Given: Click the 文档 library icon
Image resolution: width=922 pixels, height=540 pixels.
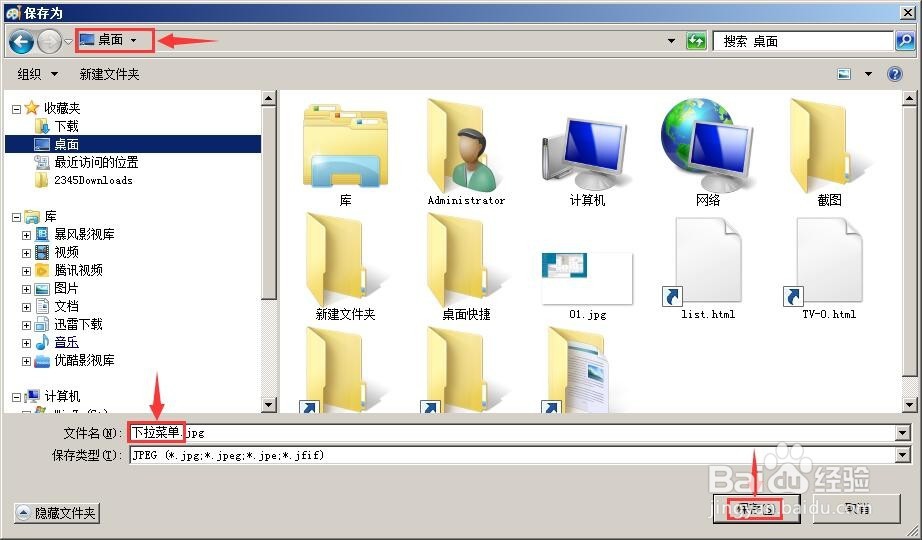Looking at the screenshot, I should click(x=42, y=306).
